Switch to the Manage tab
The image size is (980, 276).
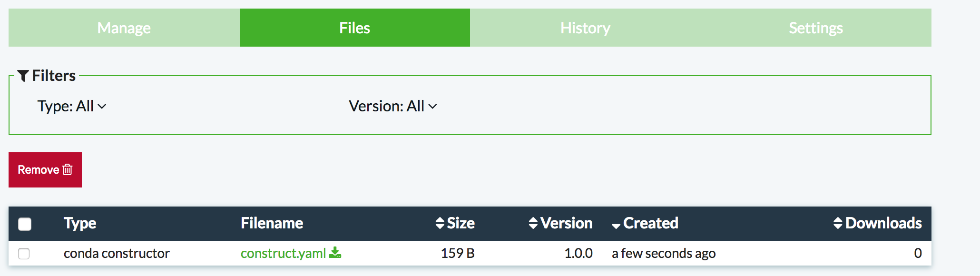[124, 28]
